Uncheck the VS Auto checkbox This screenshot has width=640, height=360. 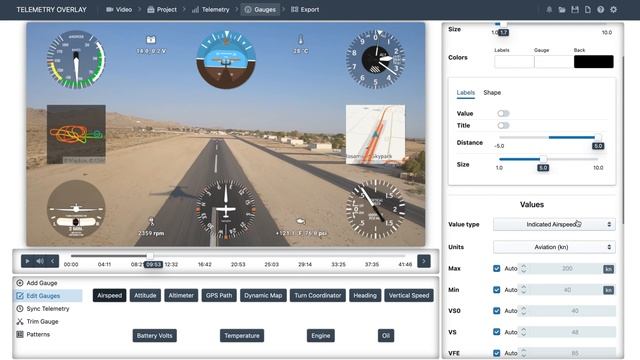point(496,332)
